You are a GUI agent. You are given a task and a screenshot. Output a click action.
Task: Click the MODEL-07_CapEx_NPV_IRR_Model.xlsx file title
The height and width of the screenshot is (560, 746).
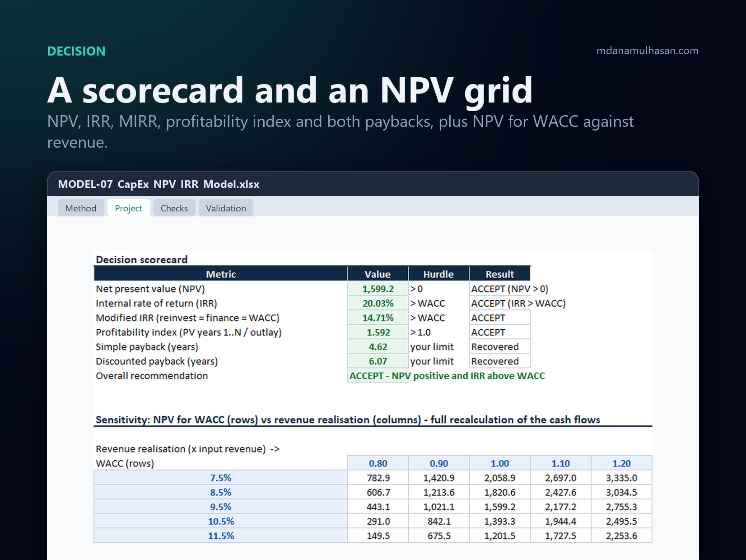(159, 184)
